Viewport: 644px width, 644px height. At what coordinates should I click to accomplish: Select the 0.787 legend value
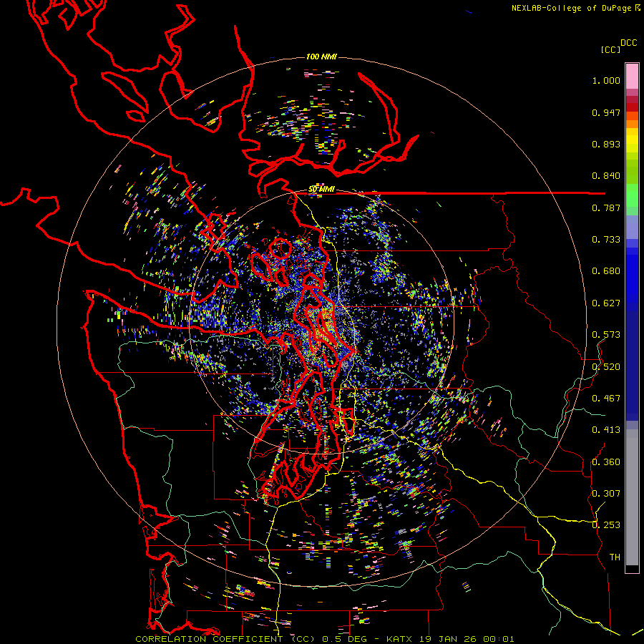click(x=606, y=208)
